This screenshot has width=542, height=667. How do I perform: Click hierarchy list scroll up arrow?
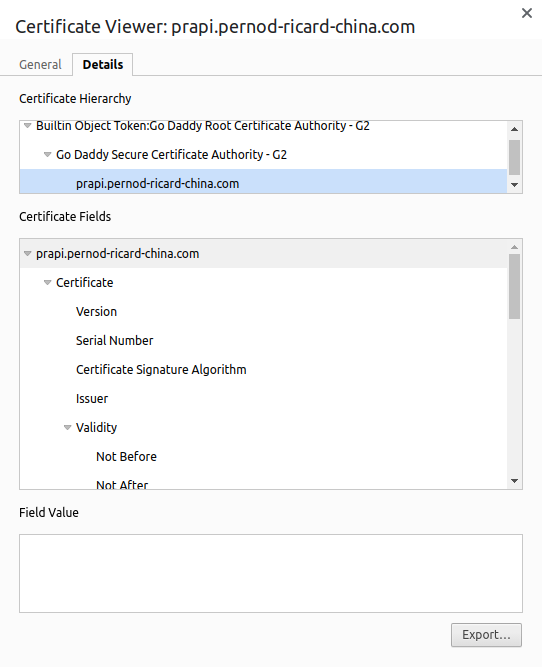point(515,129)
